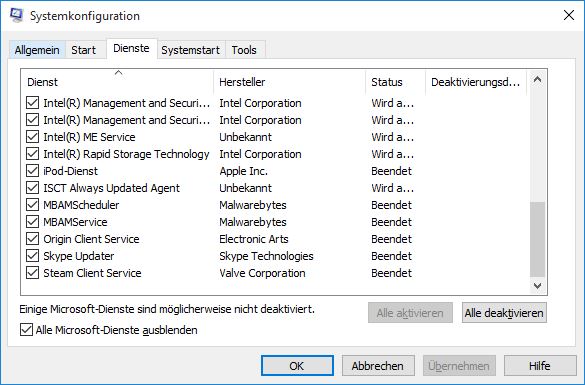The width and height of the screenshot is (585, 385).
Task: Click Unbekannt next to Intel(R) ME Service
Action: (x=245, y=137)
